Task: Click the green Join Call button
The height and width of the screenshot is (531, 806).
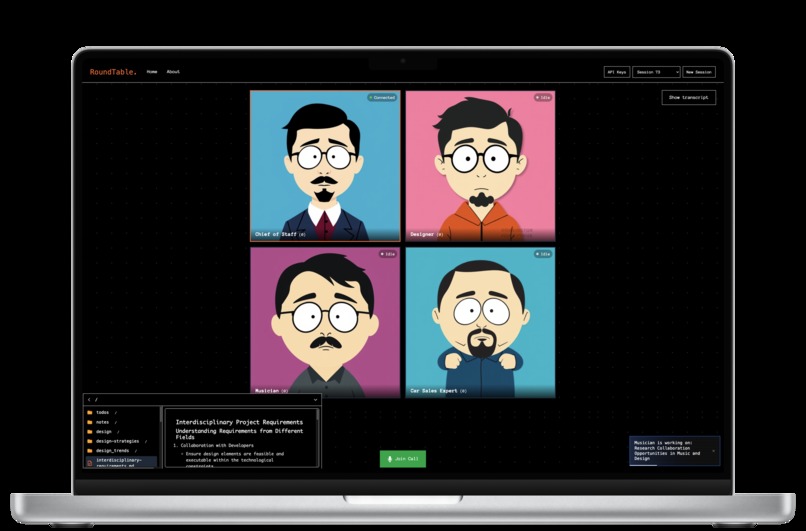Action: (x=403, y=459)
